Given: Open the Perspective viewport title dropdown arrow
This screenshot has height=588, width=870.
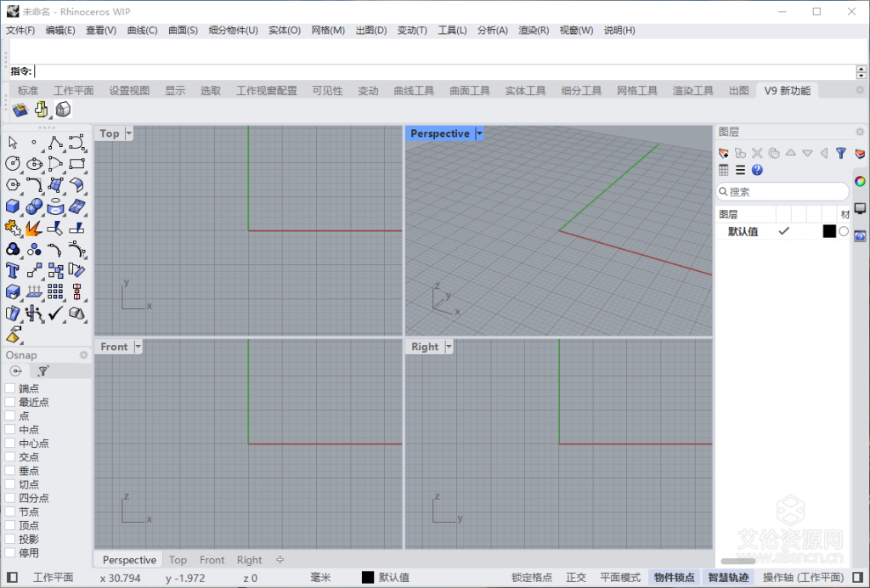Looking at the screenshot, I should click(479, 133).
